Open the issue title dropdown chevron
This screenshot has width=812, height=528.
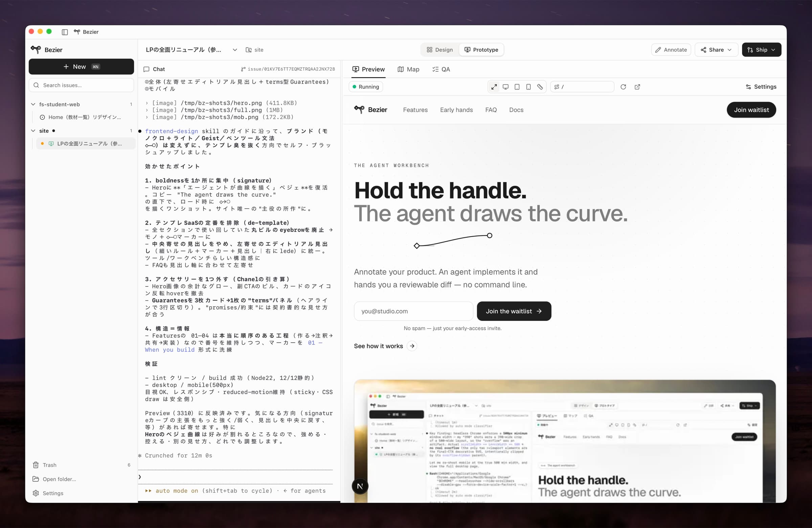click(x=235, y=50)
